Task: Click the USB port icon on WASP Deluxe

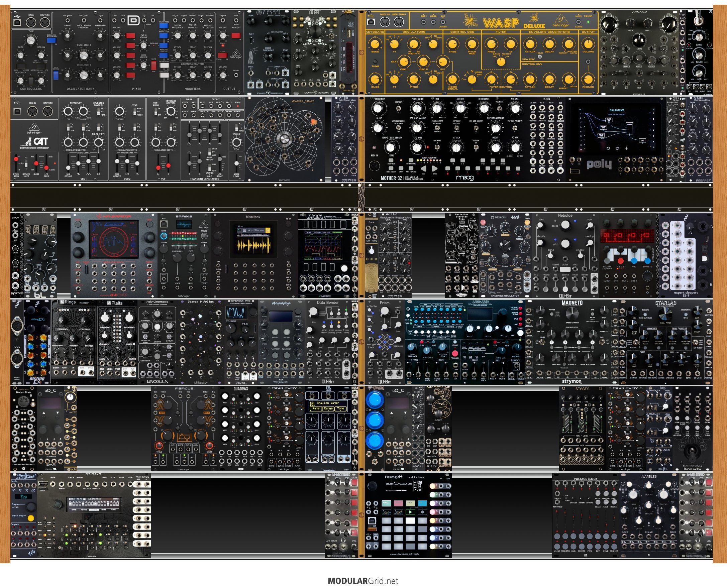Action: click(371, 22)
